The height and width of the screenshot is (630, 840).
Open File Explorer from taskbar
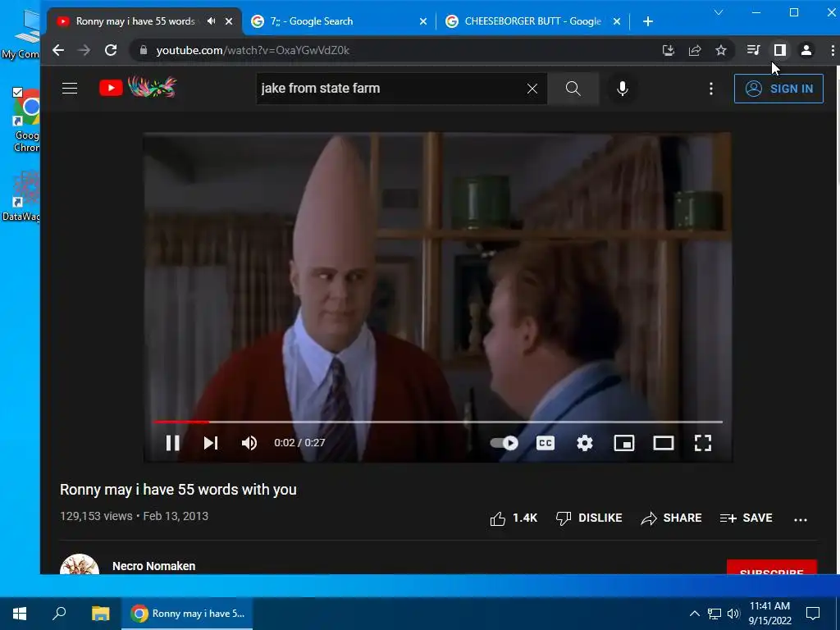click(100, 614)
